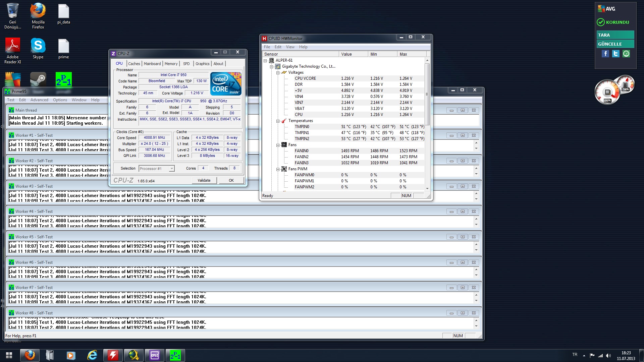644x362 pixels.
Task: Click the red lightning HWMonitor taskbar icon
Action: pyautogui.click(x=113, y=355)
